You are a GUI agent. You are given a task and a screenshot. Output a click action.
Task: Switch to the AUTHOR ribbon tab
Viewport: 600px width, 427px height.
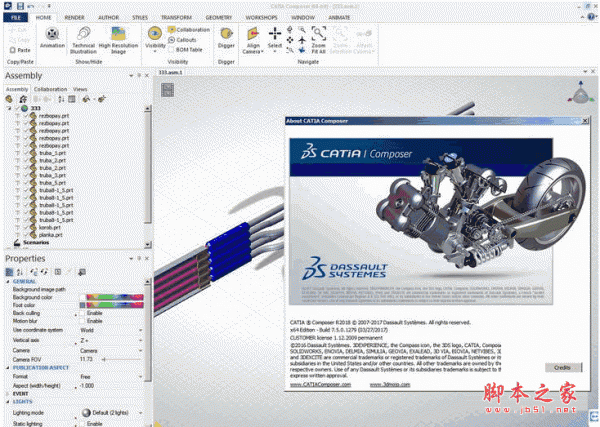click(x=108, y=18)
